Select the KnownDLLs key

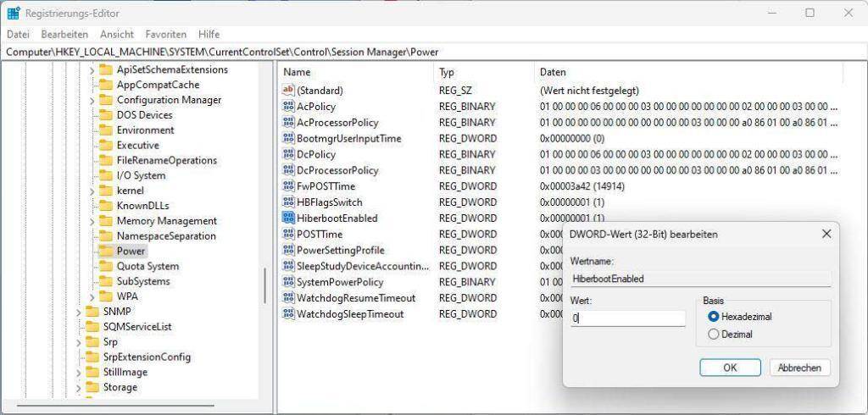tap(142, 206)
